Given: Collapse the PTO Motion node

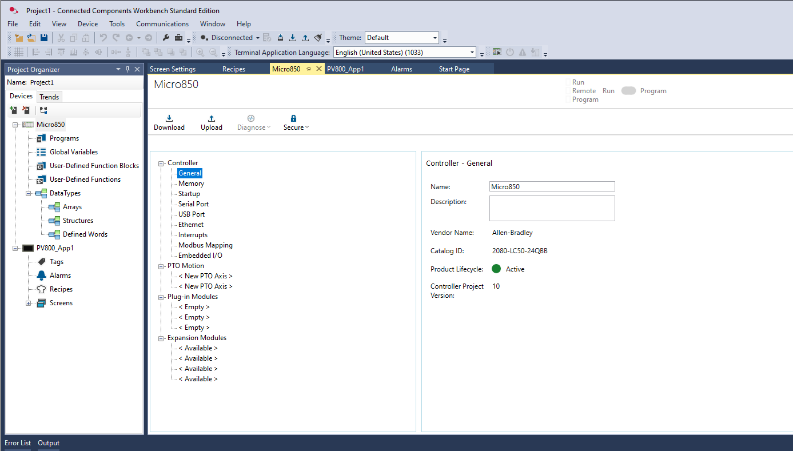Looking at the screenshot, I should [x=161, y=266].
